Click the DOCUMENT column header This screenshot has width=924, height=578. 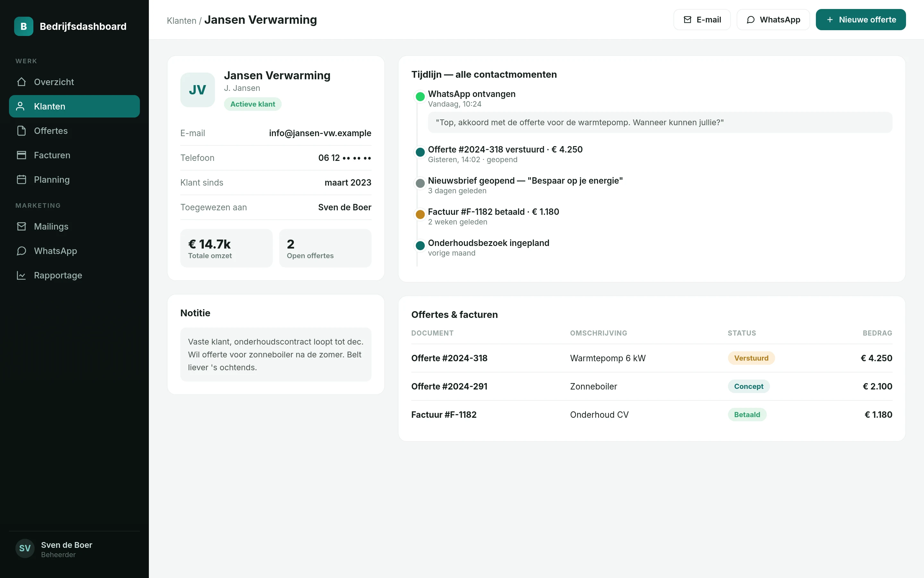click(432, 333)
